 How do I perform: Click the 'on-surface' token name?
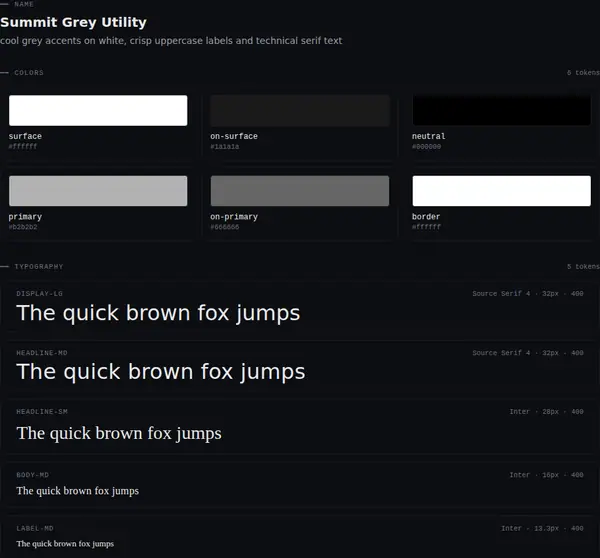coord(234,136)
